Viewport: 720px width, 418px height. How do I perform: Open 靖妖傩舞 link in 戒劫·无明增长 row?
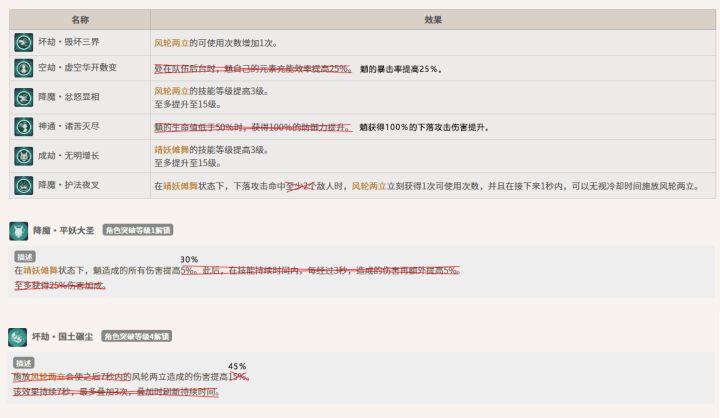coord(171,150)
